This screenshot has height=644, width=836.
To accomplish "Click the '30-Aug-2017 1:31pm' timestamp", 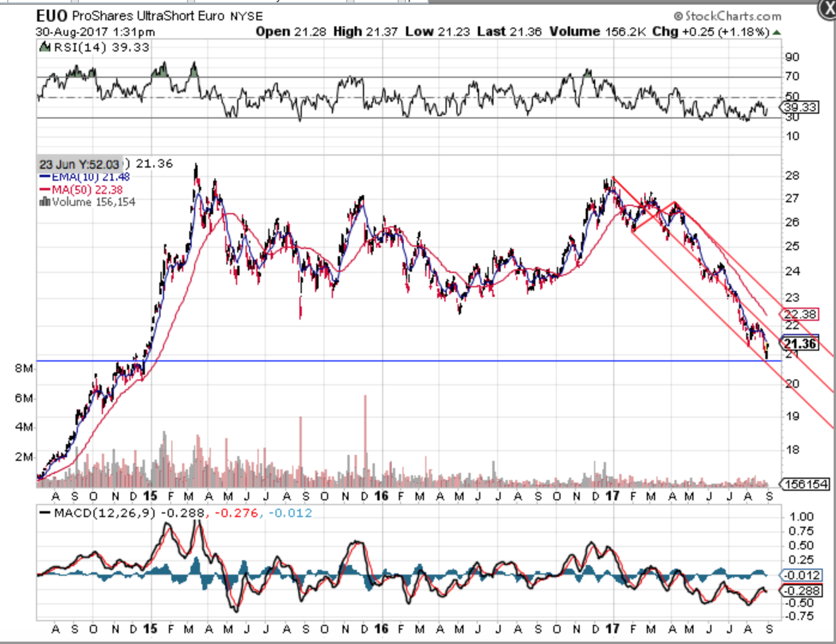I will [95, 32].
